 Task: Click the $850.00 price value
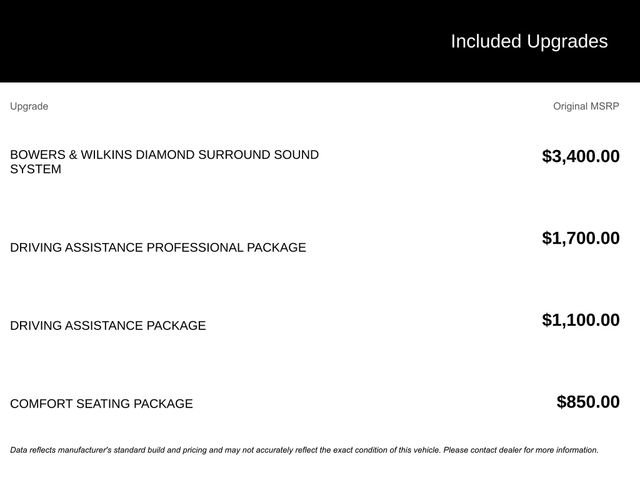click(x=588, y=402)
